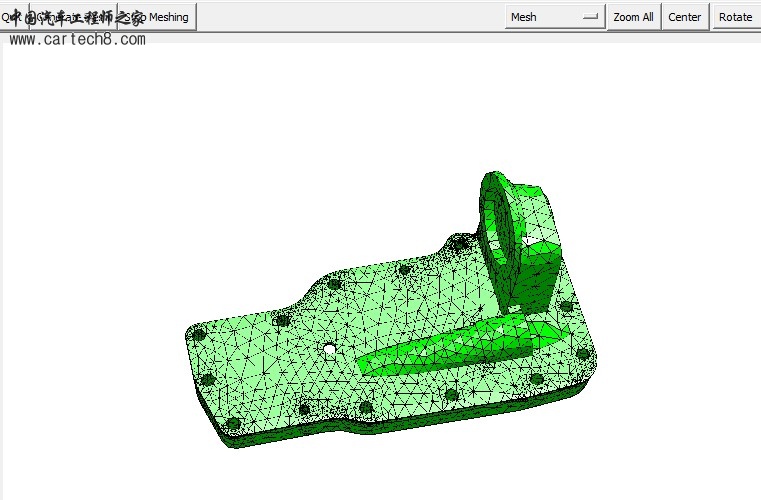Click the leftmost toolbar button starting with Q
The width and height of the screenshot is (761, 500).
pyautogui.click(x=14, y=17)
